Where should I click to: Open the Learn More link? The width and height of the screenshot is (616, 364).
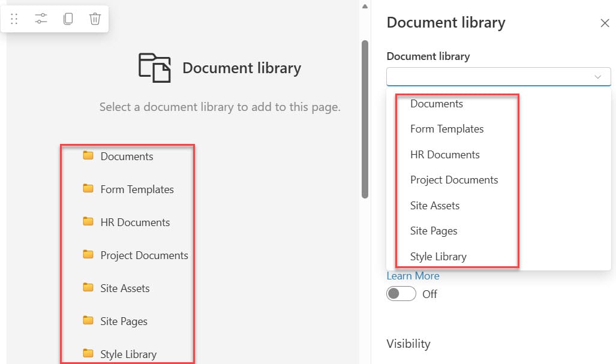pos(413,275)
